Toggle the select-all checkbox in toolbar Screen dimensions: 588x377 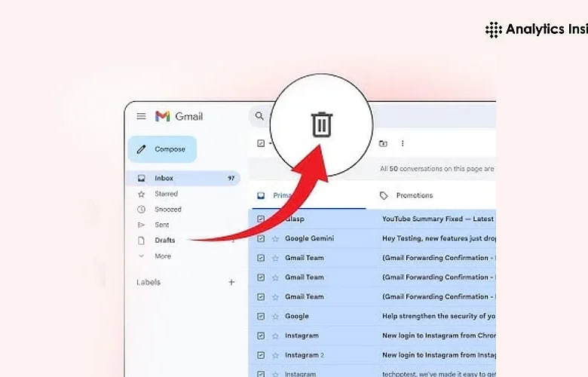click(261, 143)
